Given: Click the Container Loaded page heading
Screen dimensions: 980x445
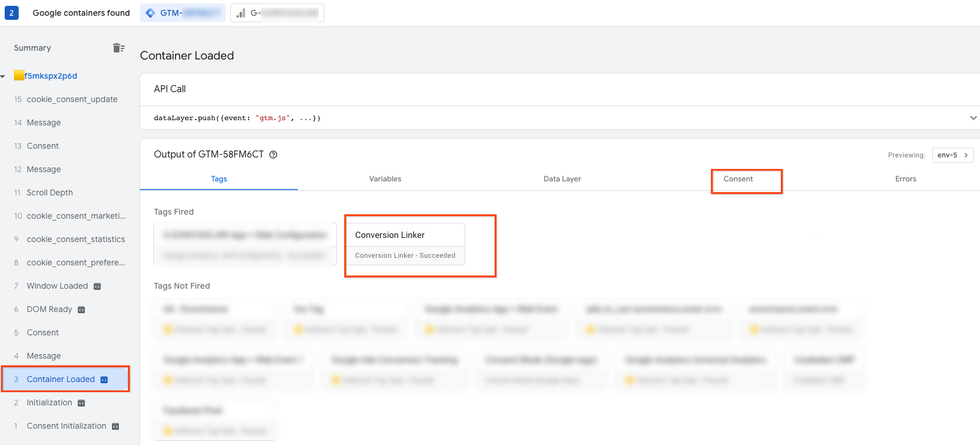Looking at the screenshot, I should click(187, 55).
